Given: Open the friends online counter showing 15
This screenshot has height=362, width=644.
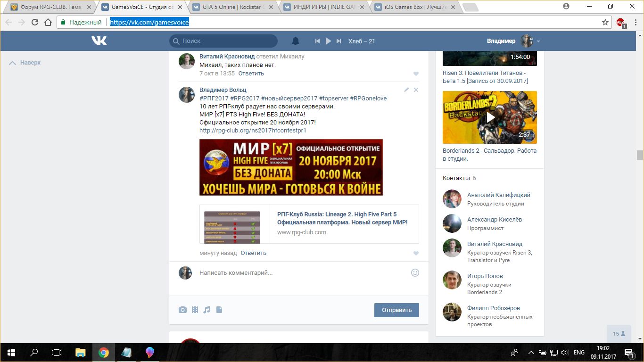Looking at the screenshot, I should (619, 333).
